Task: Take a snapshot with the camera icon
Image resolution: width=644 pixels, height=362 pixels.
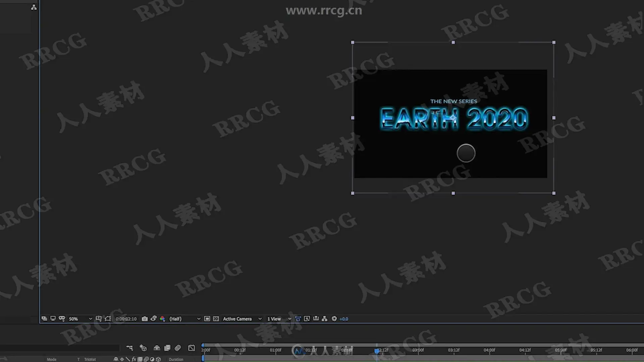Action: point(145,319)
